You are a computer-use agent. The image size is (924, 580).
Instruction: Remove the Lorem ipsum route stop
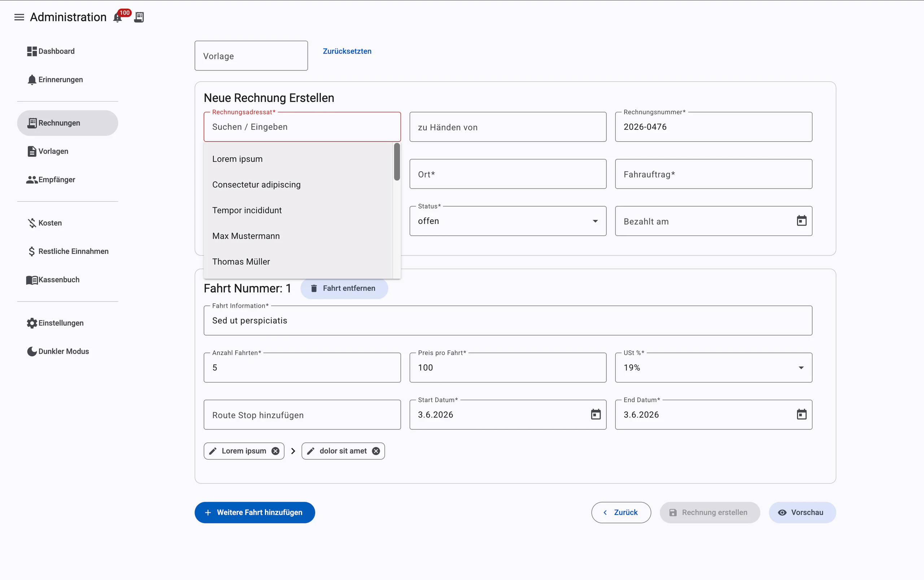pos(275,451)
